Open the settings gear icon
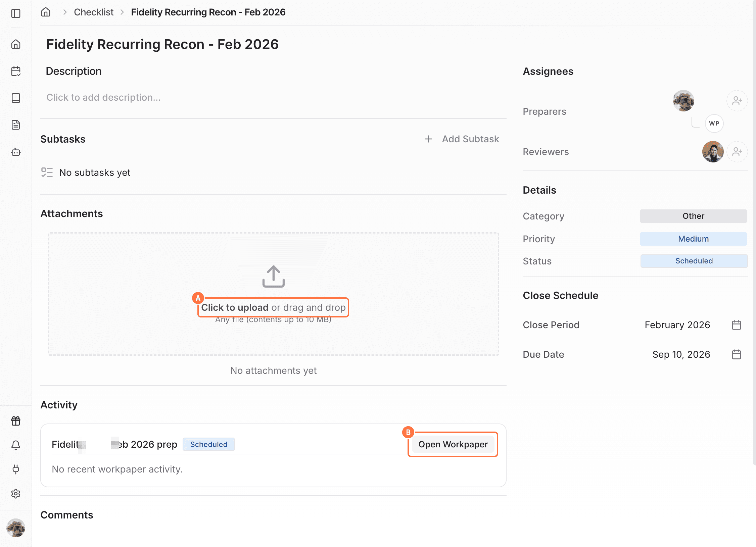 pos(16,494)
